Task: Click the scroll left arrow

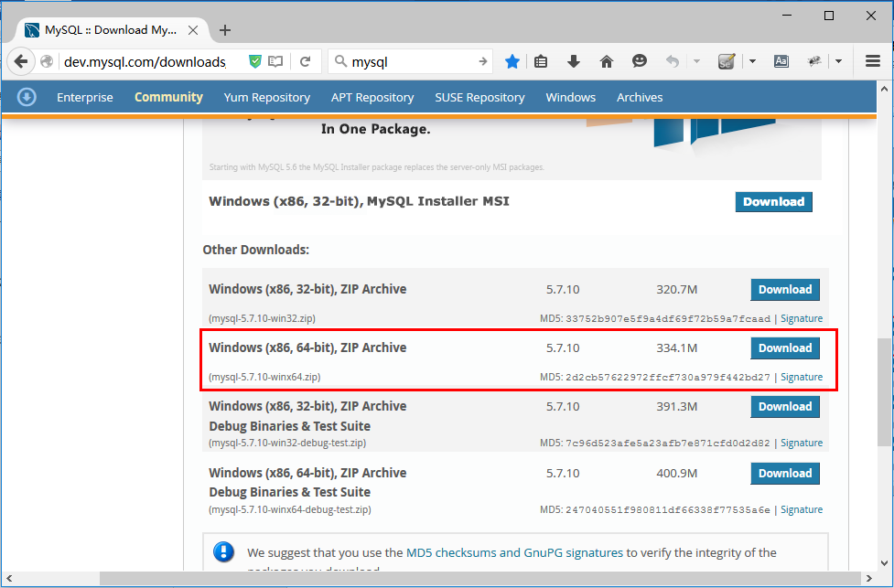Action: coord(8,578)
